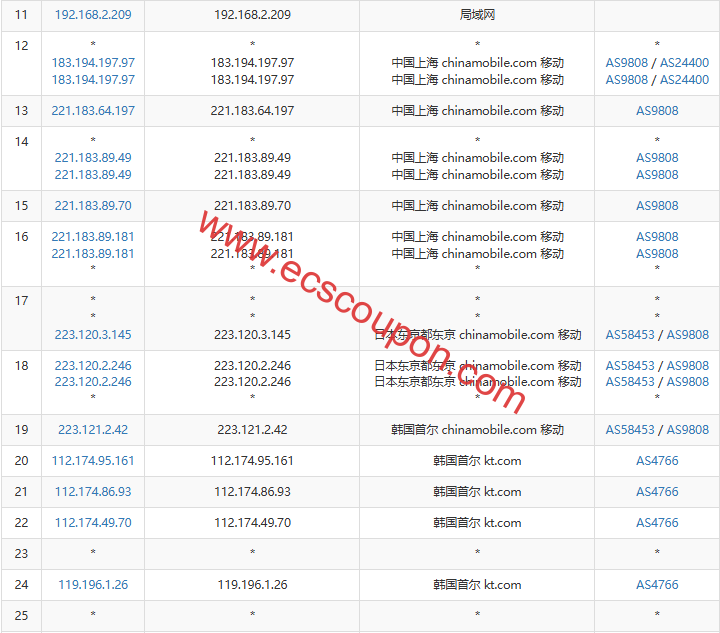Select the hop number 23 cell

pyautogui.click(x=21, y=553)
